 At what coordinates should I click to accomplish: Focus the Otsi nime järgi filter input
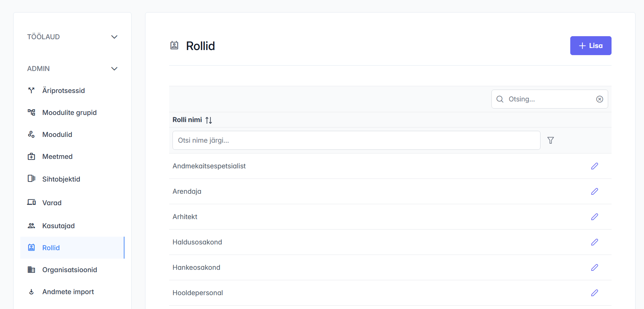(x=356, y=140)
